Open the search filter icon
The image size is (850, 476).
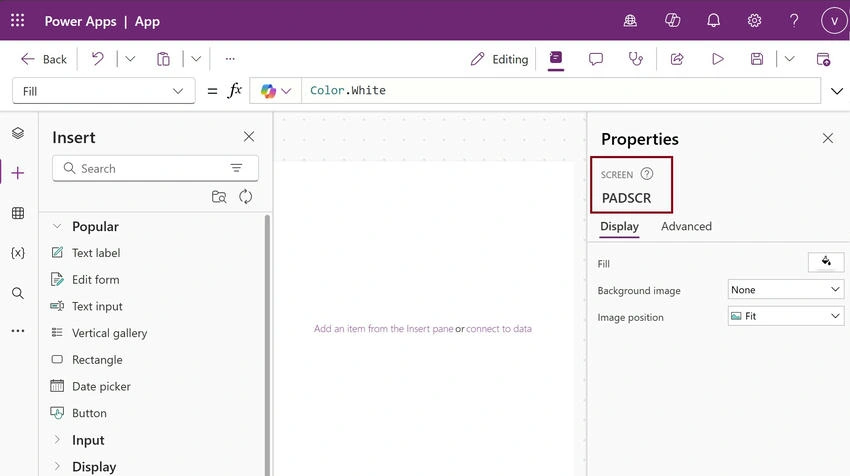pos(236,168)
